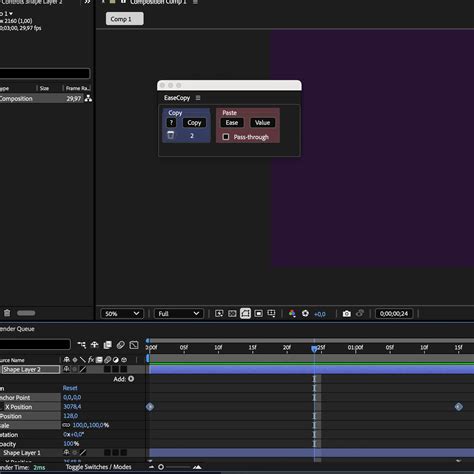Screen dimensions: 474x474
Task: Open the Composition panel menu icon
Action: coord(195,2)
